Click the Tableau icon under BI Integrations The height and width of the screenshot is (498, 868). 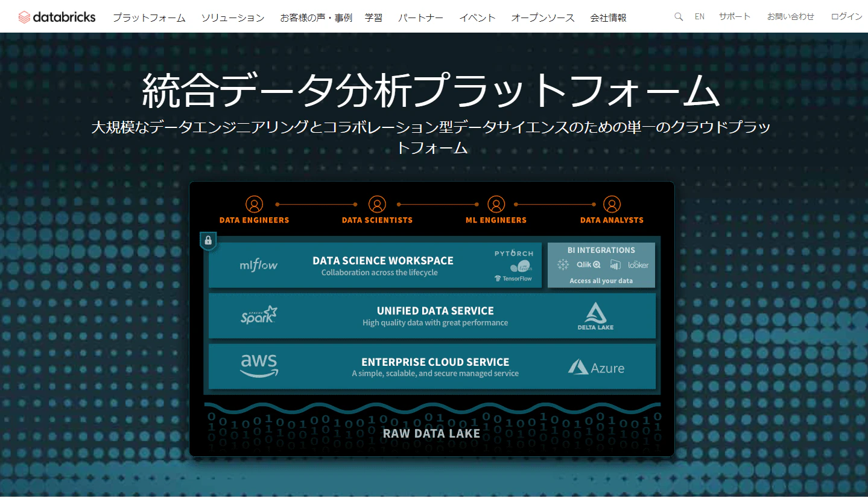pos(563,264)
